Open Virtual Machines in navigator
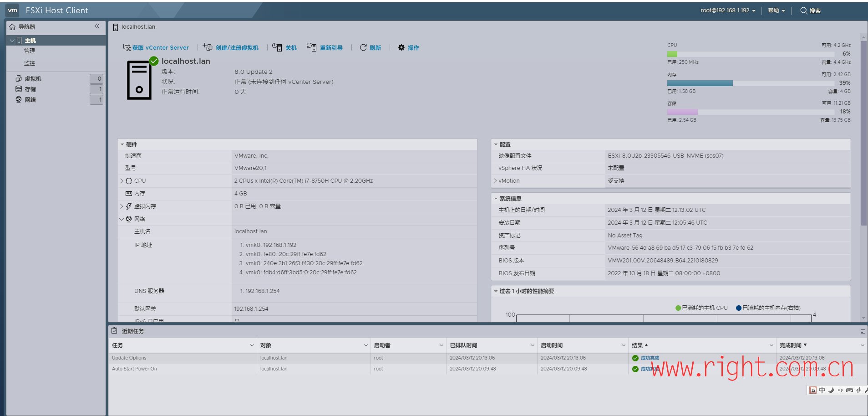Image resolution: width=868 pixels, height=416 pixels. click(x=33, y=79)
